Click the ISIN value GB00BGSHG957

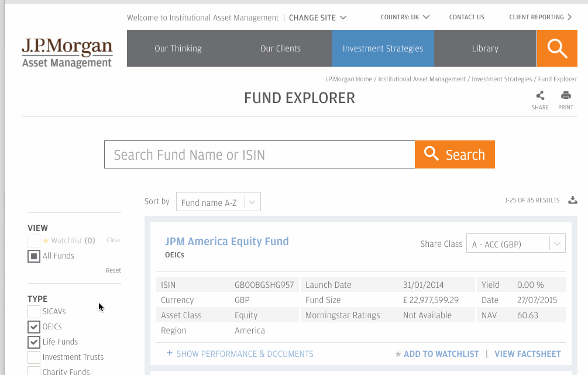[x=264, y=285]
